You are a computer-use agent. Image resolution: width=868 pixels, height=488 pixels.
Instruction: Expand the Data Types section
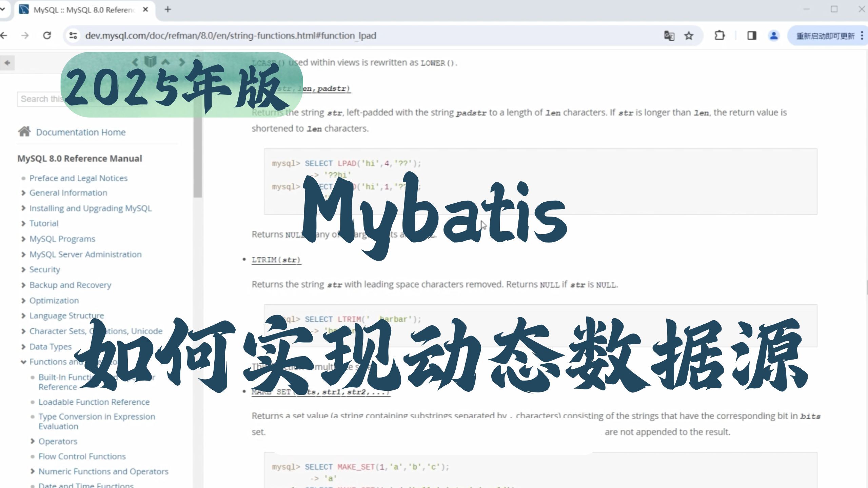(x=23, y=347)
